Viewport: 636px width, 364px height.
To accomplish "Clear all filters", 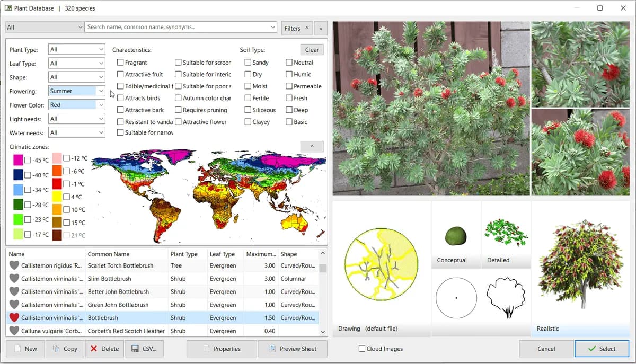I will pos(312,50).
